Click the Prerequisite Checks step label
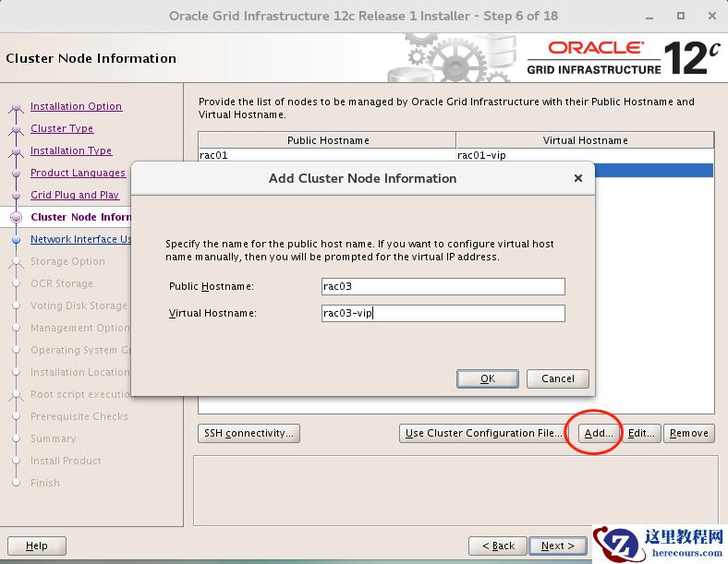 point(79,416)
